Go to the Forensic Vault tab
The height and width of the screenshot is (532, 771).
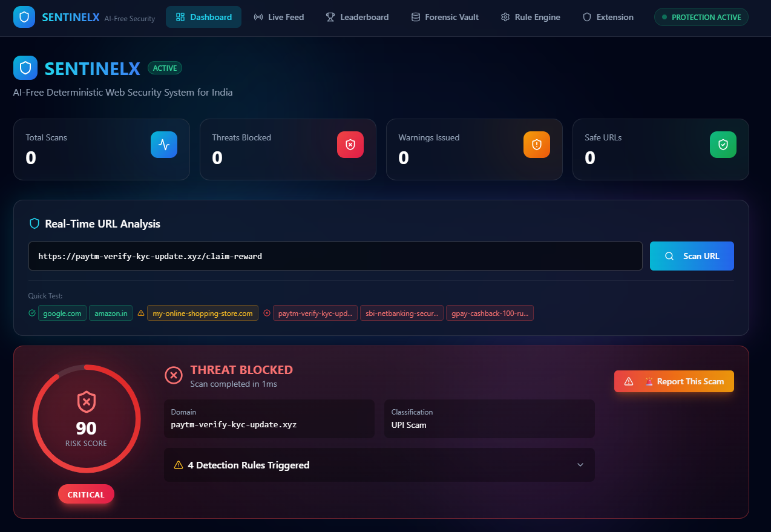tap(445, 17)
